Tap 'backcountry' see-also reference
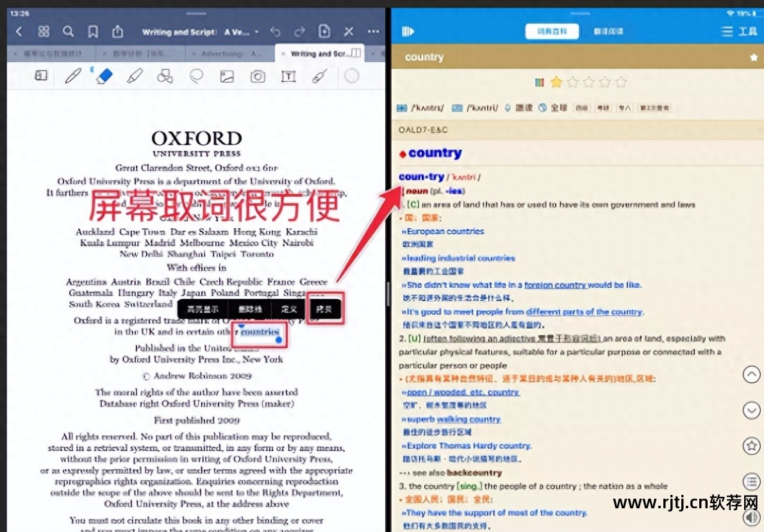The height and width of the screenshot is (532, 764). point(474,472)
